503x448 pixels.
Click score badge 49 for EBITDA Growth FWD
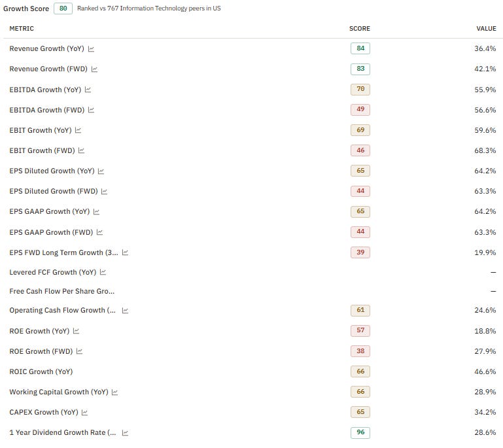360,109
